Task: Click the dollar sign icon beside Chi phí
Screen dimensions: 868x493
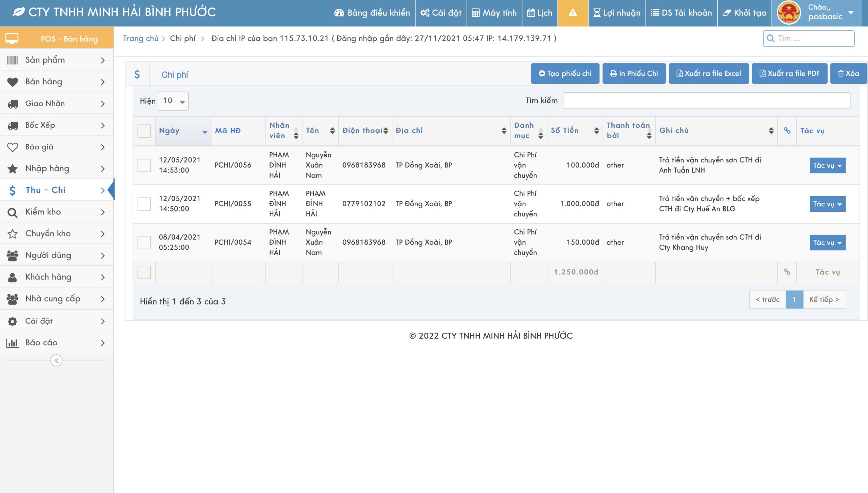Action: click(137, 74)
